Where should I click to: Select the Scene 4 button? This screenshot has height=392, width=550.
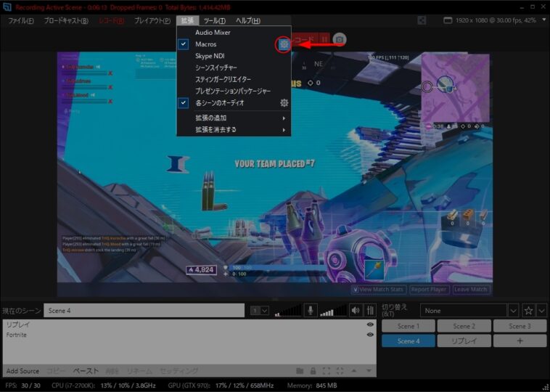point(409,340)
